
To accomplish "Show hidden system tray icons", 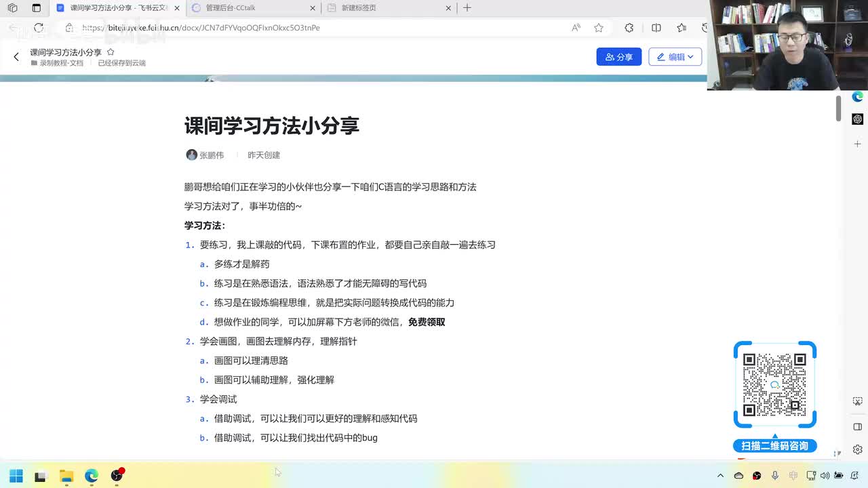I will (x=720, y=476).
